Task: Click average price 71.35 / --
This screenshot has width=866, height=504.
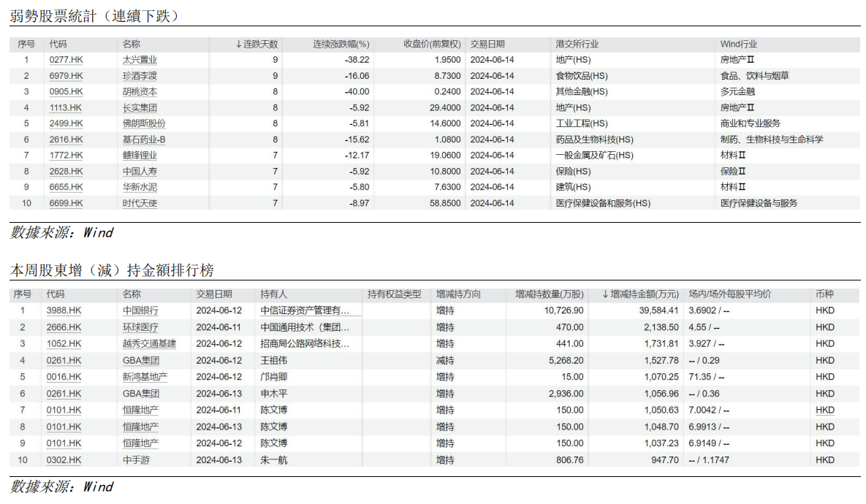Action: [x=707, y=377]
